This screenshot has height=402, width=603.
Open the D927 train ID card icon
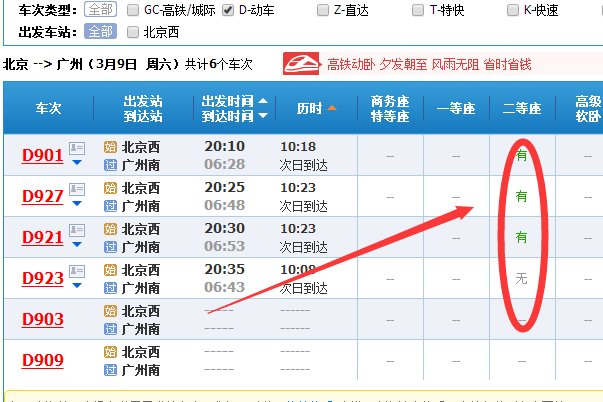(77, 189)
